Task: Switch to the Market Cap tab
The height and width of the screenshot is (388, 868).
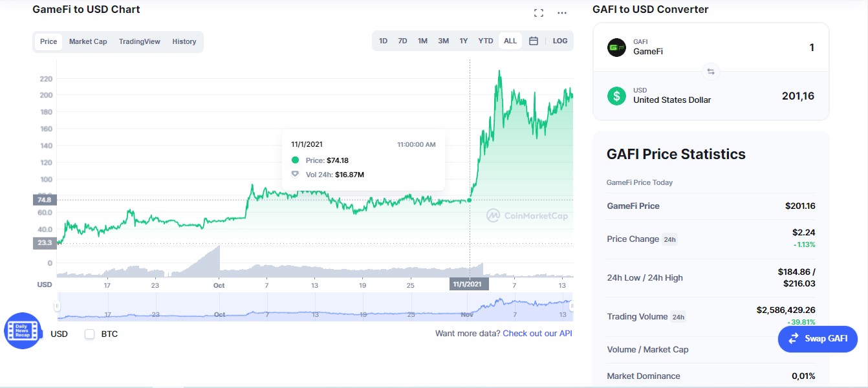Action: click(x=88, y=41)
